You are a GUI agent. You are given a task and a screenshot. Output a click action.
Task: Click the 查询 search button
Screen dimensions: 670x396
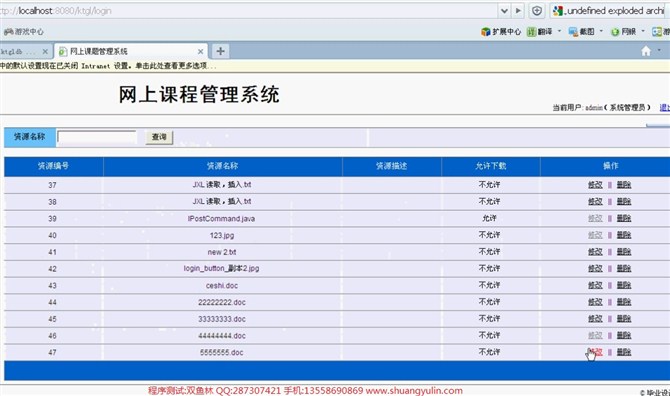[159, 137]
